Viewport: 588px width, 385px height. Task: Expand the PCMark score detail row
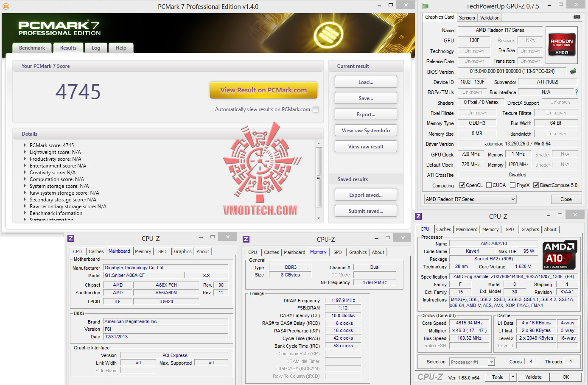pos(25,145)
